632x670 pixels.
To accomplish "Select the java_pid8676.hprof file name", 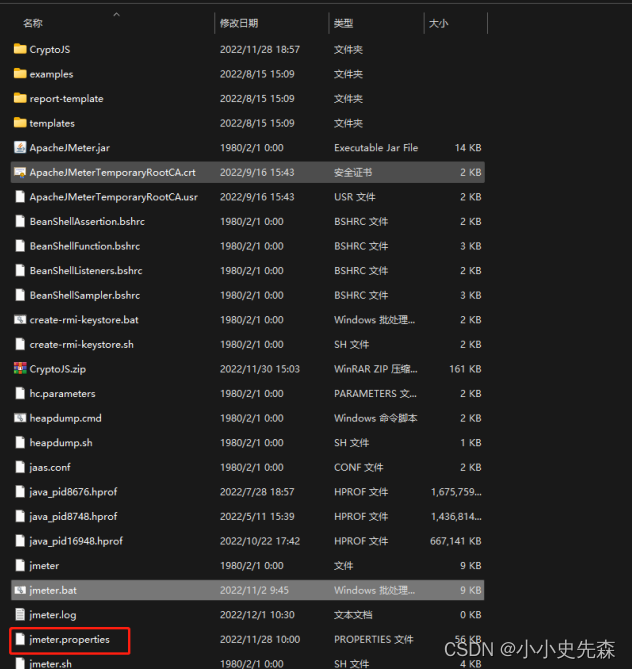I will [x=73, y=492].
